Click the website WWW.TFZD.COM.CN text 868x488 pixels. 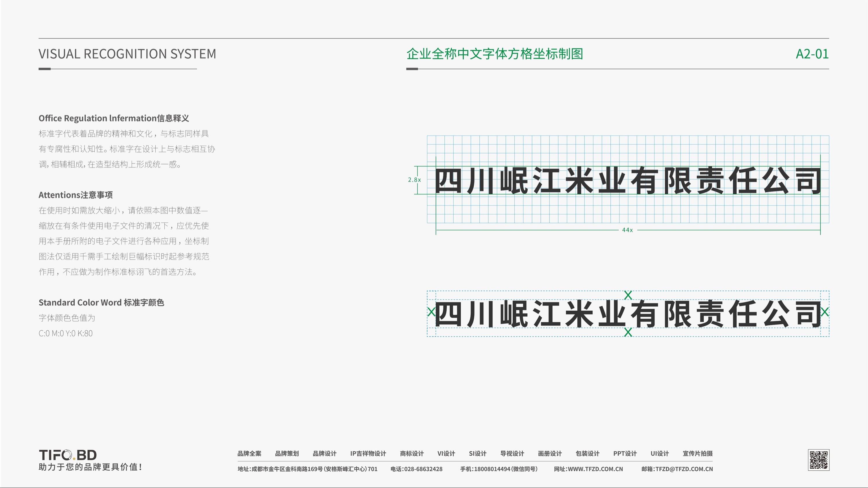[595, 469]
